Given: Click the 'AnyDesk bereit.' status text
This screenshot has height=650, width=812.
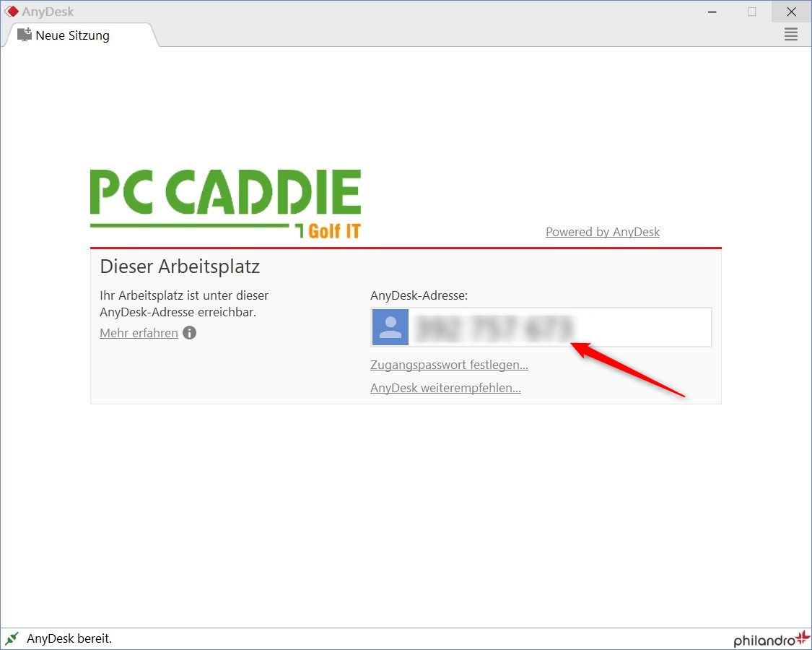Looking at the screenshot, I should point(69,638).
